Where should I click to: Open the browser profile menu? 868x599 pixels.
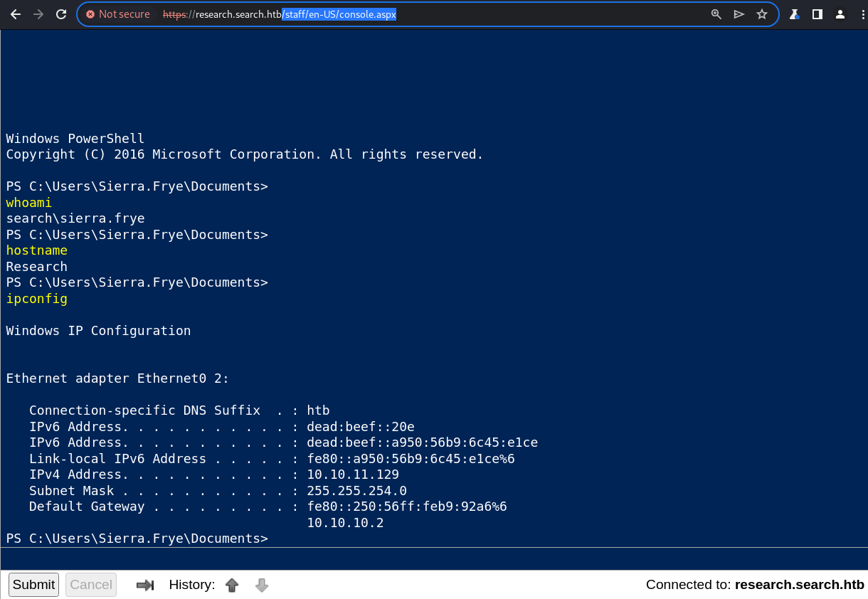pyautogui.click(x=840, y=14)
